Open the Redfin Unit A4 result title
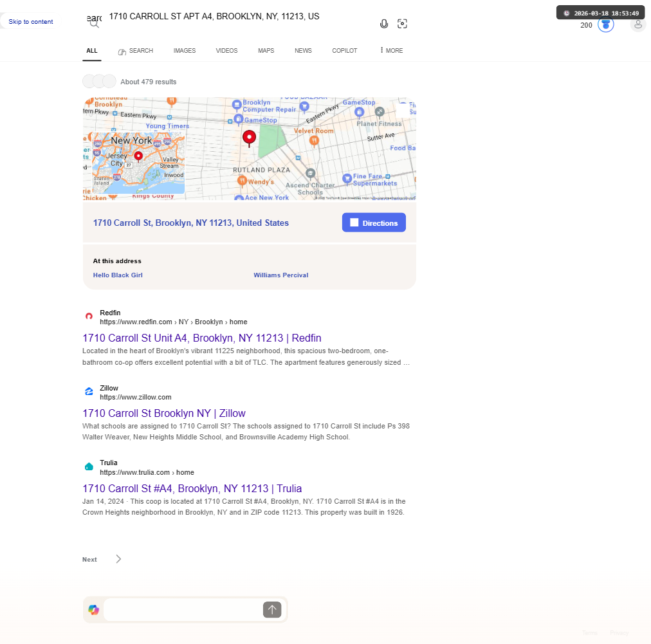The width and height of the screenshot is (651, 644). click(202, 338)
